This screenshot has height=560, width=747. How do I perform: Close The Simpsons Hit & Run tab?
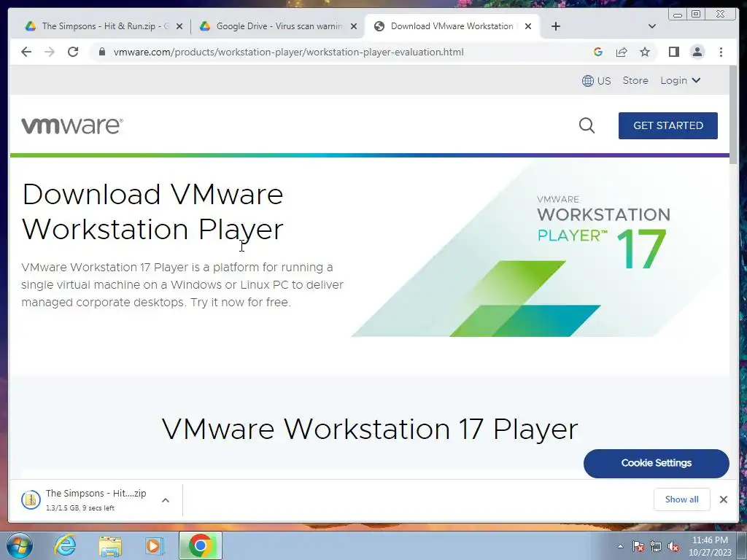tap(179, 26)
